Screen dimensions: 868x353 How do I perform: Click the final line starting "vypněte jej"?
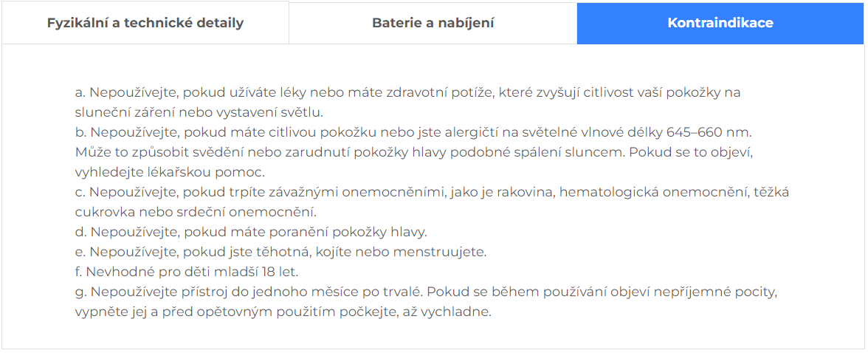[283, 312]
